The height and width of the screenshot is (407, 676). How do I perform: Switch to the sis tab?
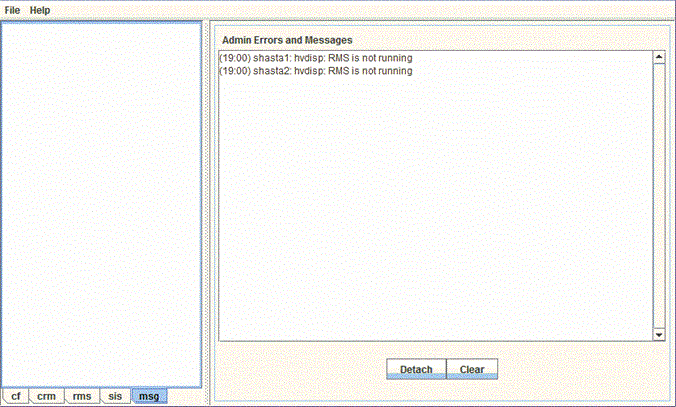tap(115, 396)
